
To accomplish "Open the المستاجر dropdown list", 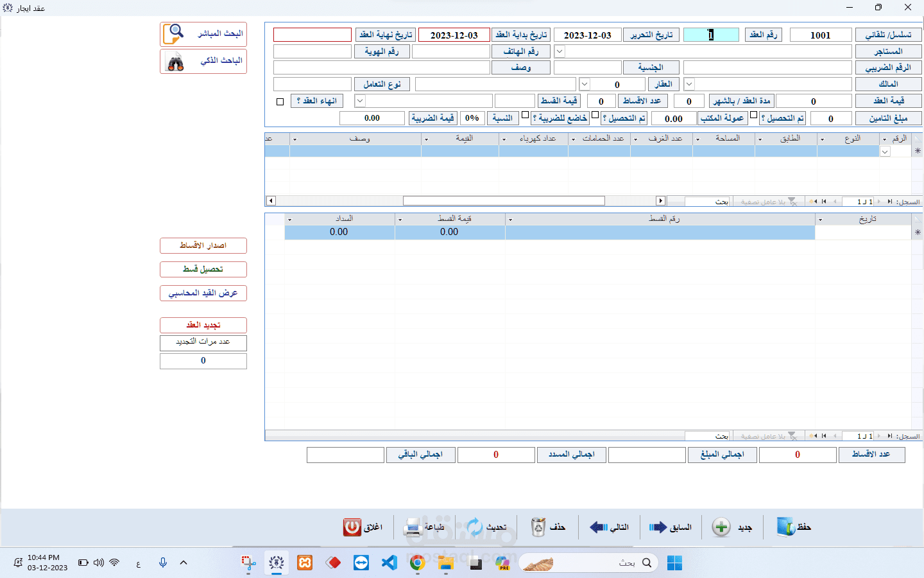I will [x=560, y=51].
